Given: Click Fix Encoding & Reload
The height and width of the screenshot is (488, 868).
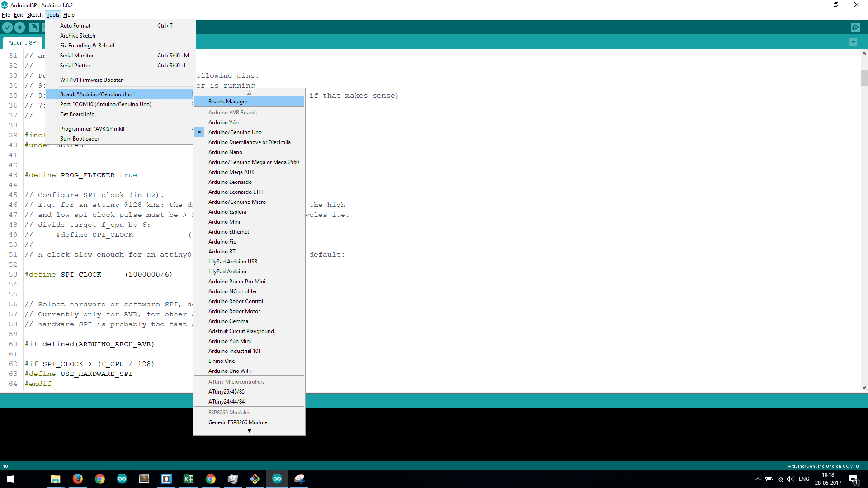Looking at the screenshot, I should click(x=120, y=46).
